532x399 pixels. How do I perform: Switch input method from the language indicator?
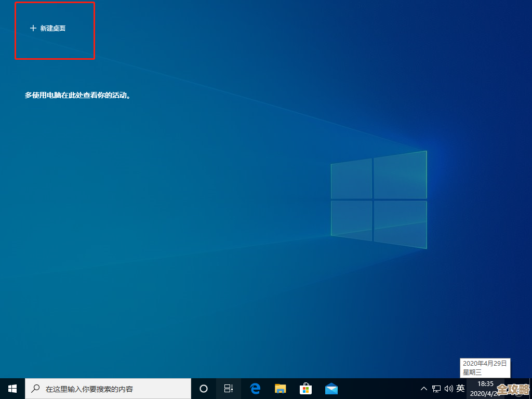pyautogui.click(x=460, y=388)
